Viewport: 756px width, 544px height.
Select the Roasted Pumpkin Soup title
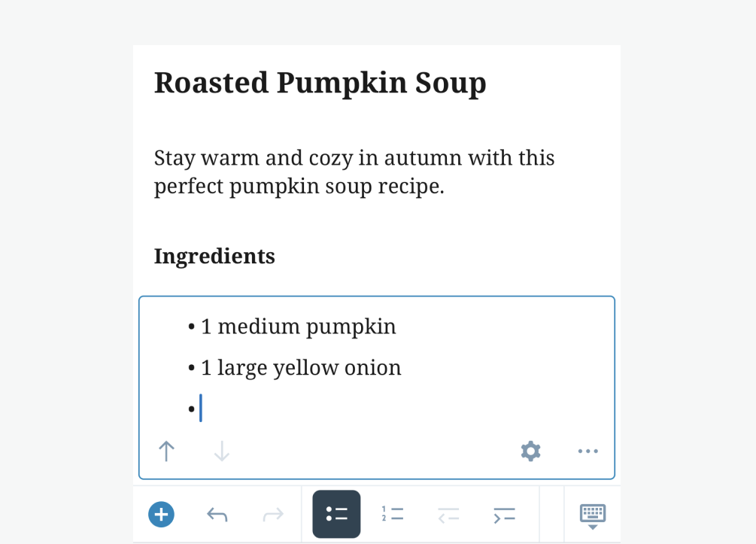320,83
